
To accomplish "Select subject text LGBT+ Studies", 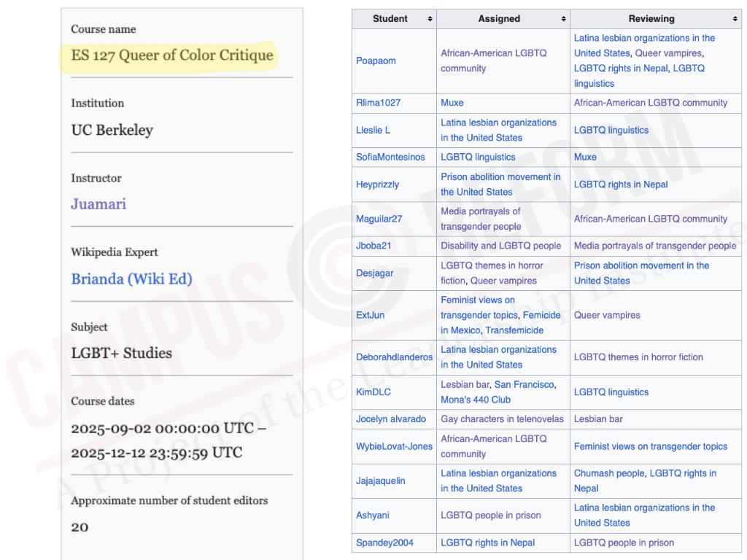I will point(122,353).
